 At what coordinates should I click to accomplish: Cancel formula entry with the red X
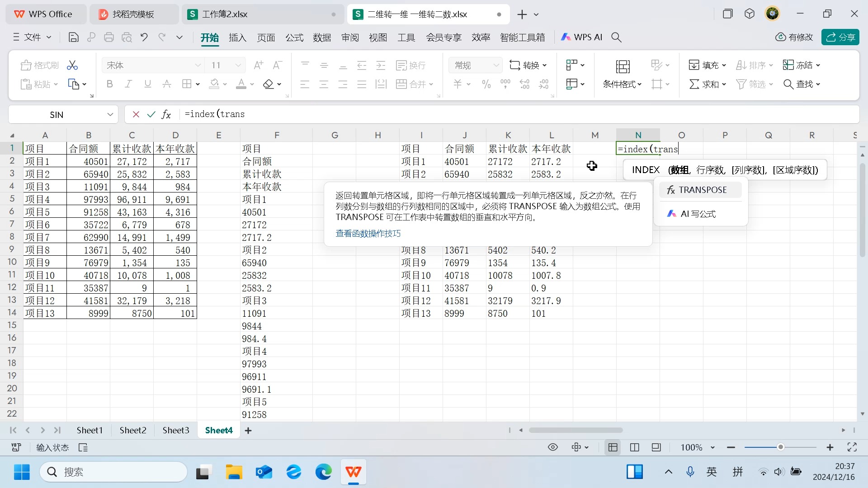[x=135, y=114]
